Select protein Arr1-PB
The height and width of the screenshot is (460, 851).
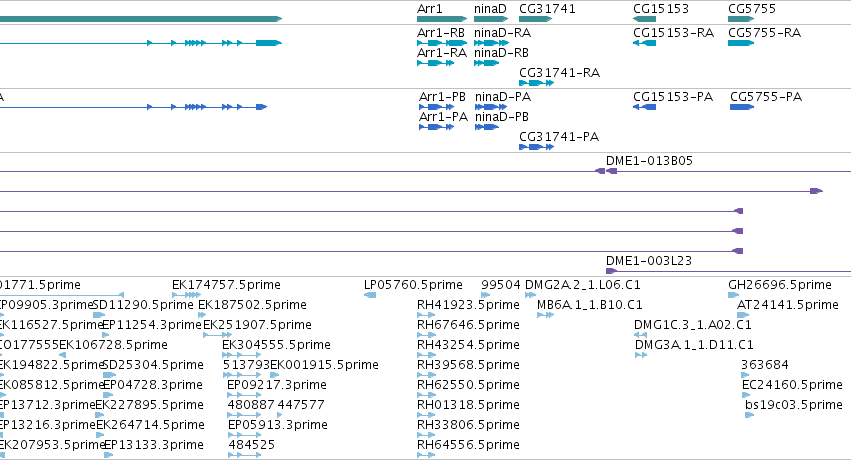[x=442, y=97]
